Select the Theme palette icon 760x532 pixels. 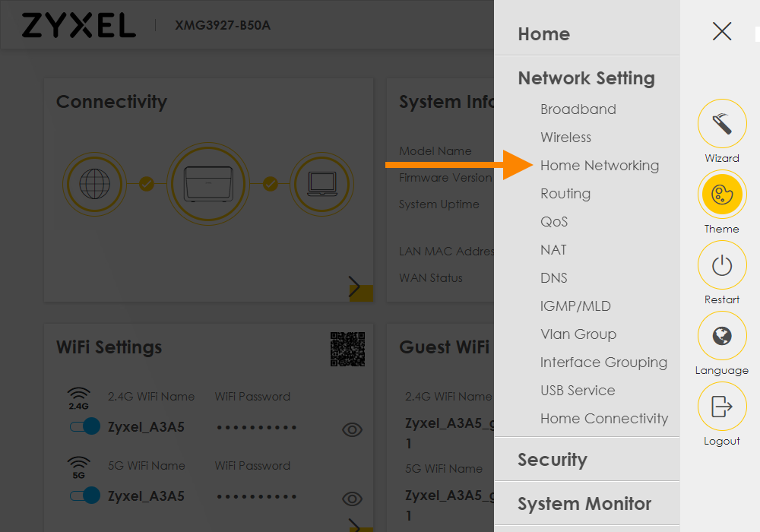tap(722, 194)
